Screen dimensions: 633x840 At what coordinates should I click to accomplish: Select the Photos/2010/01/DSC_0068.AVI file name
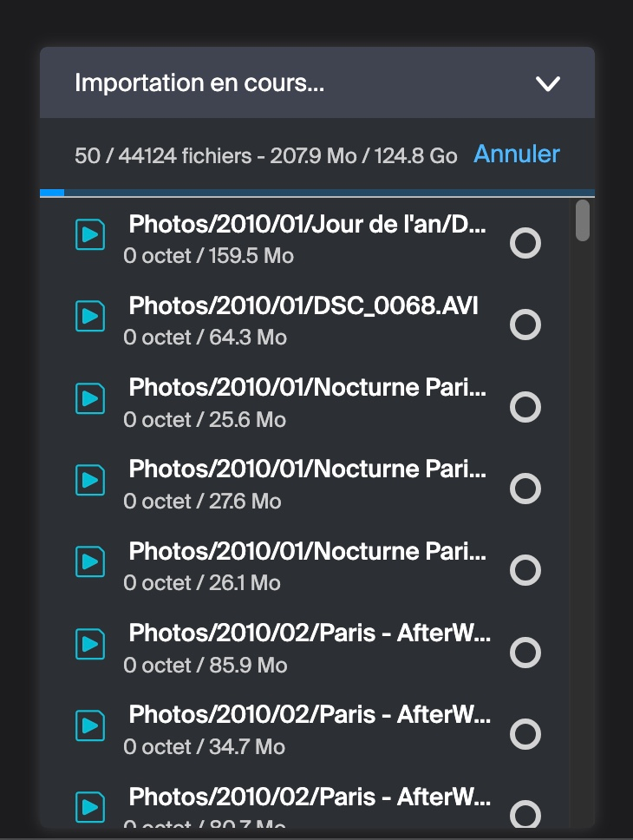click(303, 306)
